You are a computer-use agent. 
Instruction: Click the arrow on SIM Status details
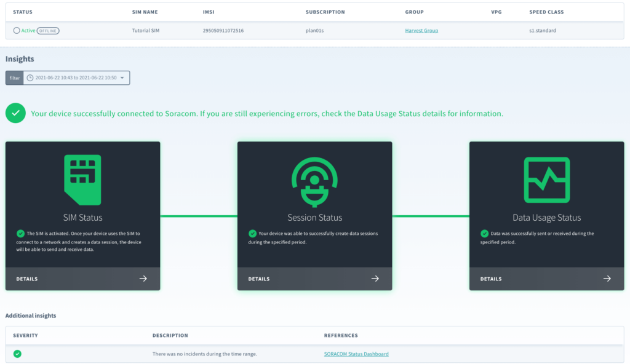pyautogui.click(x=143, y=279)
